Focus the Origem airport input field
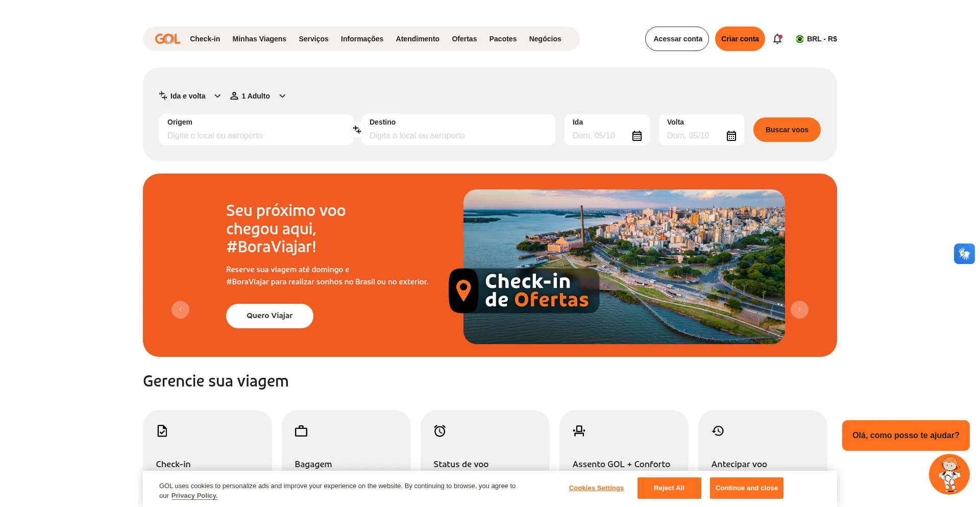The image size is (980, 507). pos(256,130)
